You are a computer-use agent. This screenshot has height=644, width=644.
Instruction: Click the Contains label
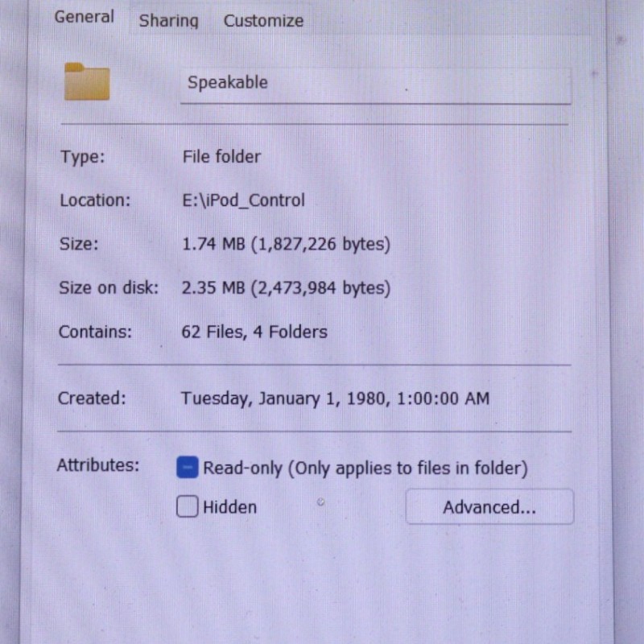(x=95, y=331)
